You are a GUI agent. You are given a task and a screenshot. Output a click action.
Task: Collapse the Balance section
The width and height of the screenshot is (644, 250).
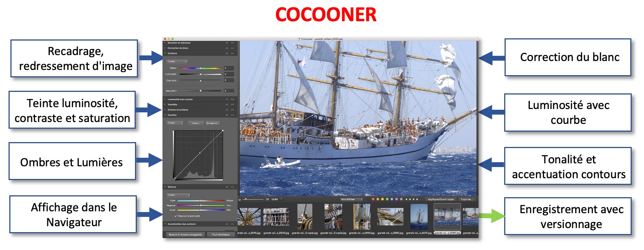click(x=165, y=187)
